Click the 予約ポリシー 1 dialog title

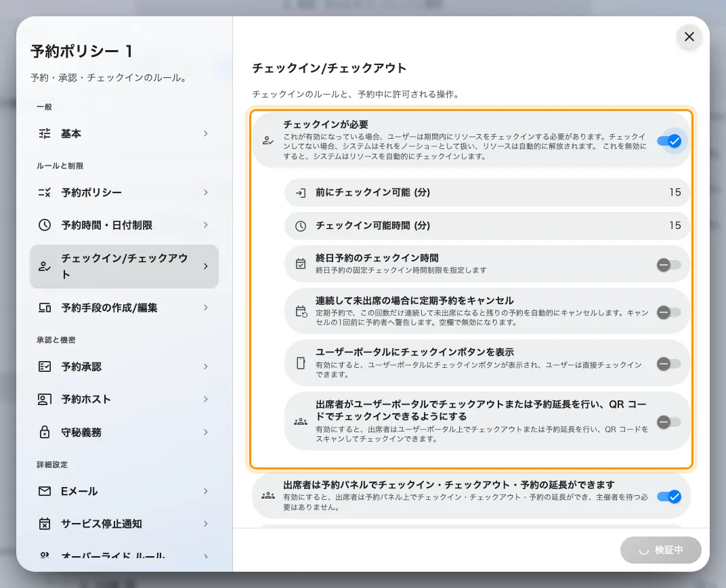(x=82, y=51)
